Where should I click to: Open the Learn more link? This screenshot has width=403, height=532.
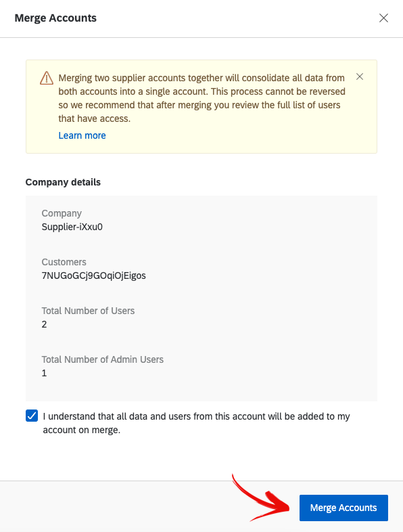[x=82, y=135]
